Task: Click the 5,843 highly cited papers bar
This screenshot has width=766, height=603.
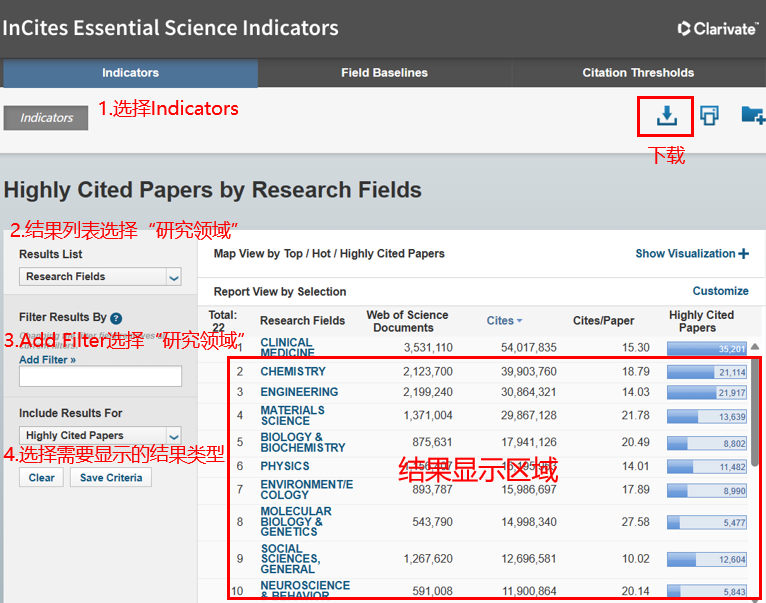Action: coord(706,591)
